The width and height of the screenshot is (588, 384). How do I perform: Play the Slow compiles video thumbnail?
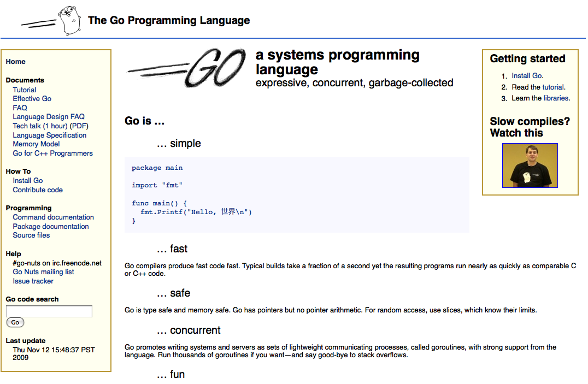(530, 166)
